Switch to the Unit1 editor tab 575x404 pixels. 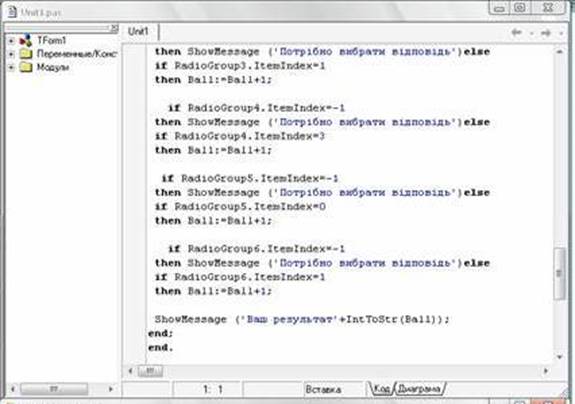tap(138, 32)
